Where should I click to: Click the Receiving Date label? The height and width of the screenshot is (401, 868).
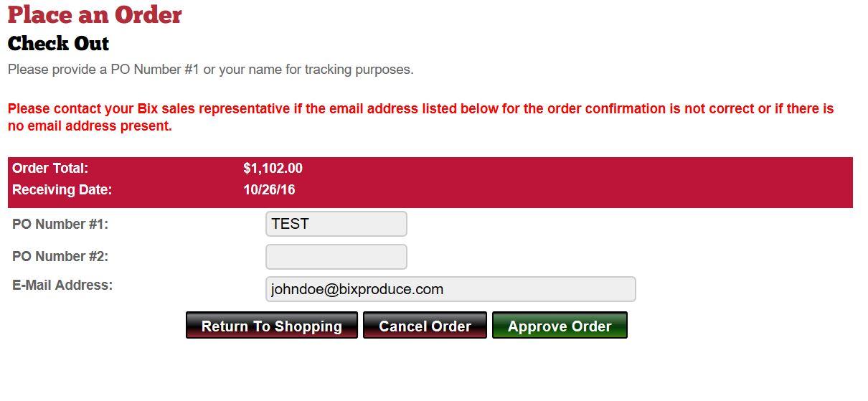coord(62,190)
